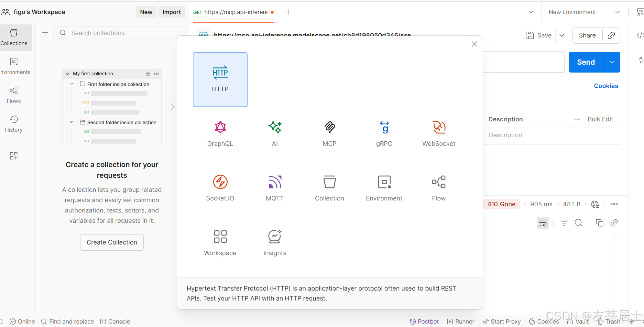Collapse My first collection in the preview
Image resolution: width=644 pixels, height=327 pixels.
tap(67, 74)
